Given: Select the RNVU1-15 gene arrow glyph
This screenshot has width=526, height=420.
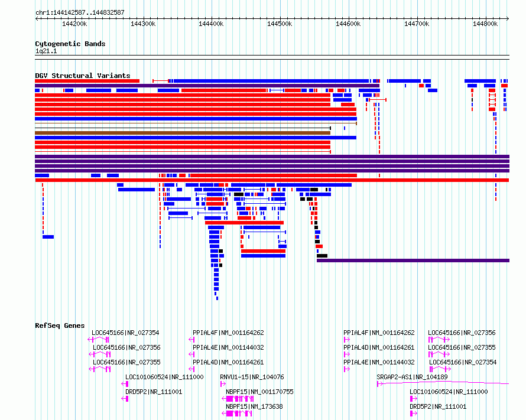Looking at the screenshot, I should [223, 384].
